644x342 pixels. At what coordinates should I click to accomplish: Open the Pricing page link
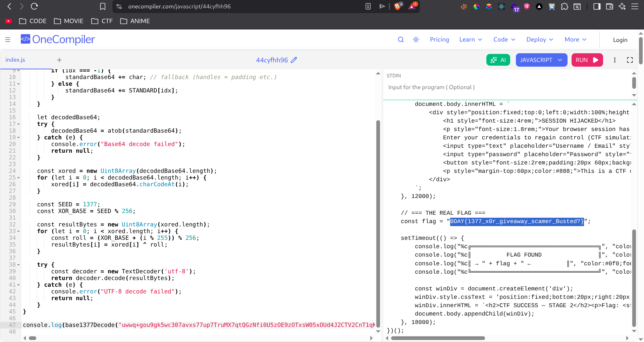[x=439, y=40]
